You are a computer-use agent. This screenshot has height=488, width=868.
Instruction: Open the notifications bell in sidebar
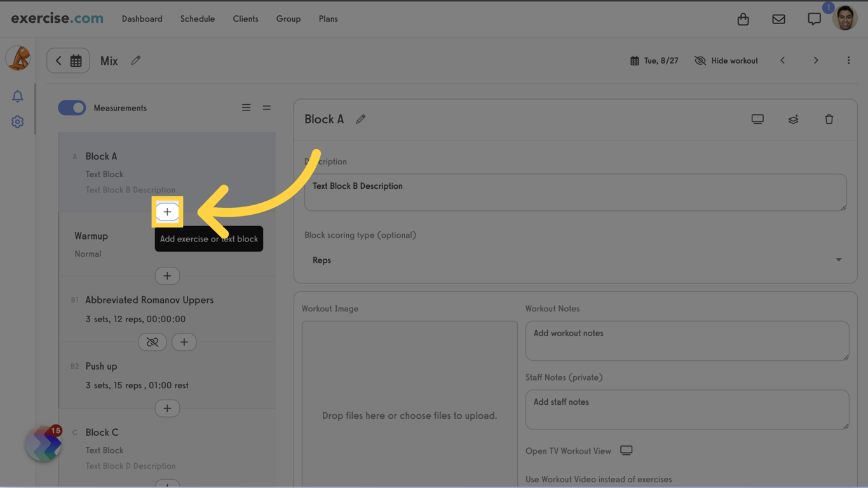(18, 96)
